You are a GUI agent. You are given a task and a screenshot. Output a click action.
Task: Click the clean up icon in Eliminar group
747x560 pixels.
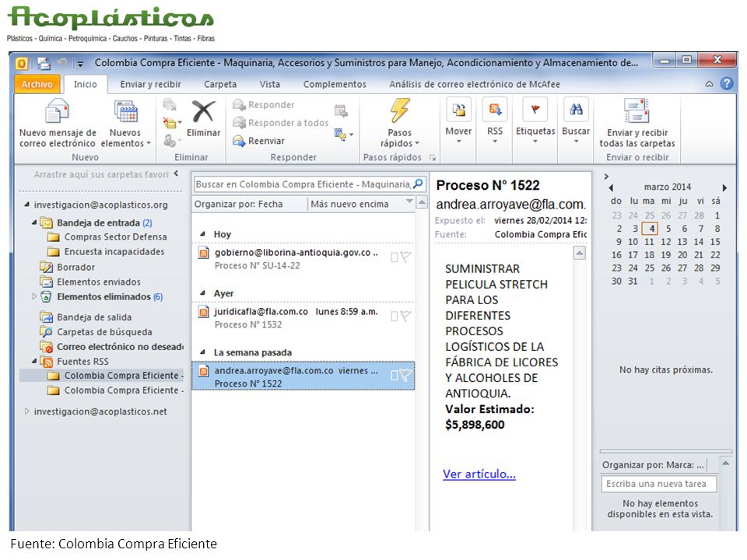tap(171, 123)
